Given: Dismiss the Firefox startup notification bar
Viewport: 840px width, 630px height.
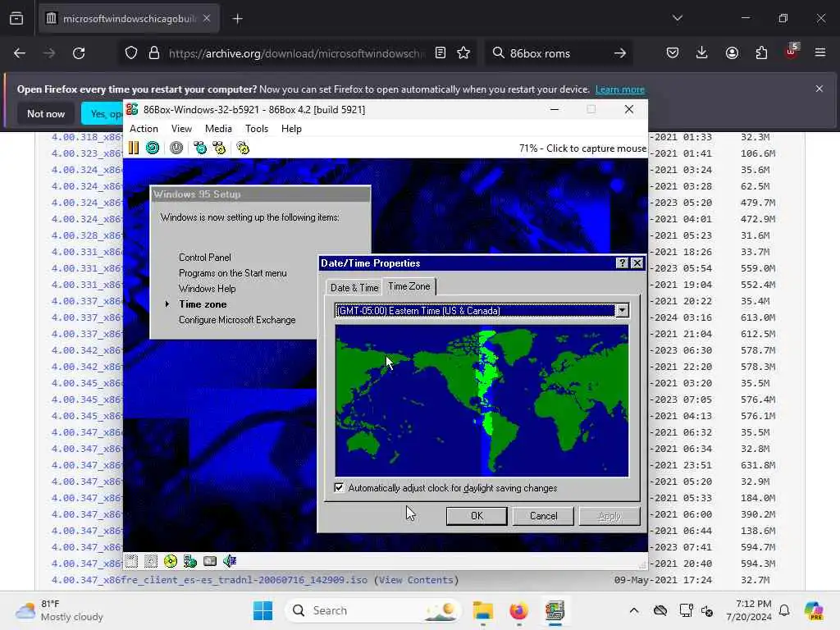Looking at the screenshot, I should [x=819, y=89].
